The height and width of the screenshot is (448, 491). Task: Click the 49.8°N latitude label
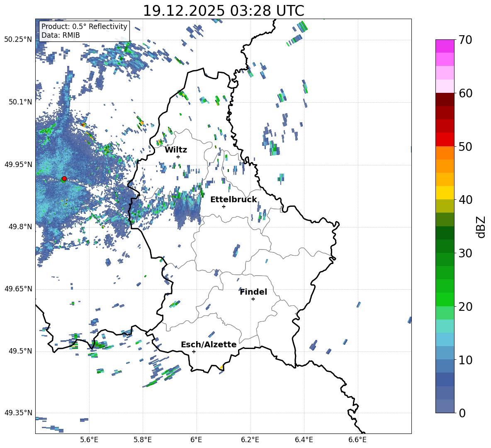point(20,227)
